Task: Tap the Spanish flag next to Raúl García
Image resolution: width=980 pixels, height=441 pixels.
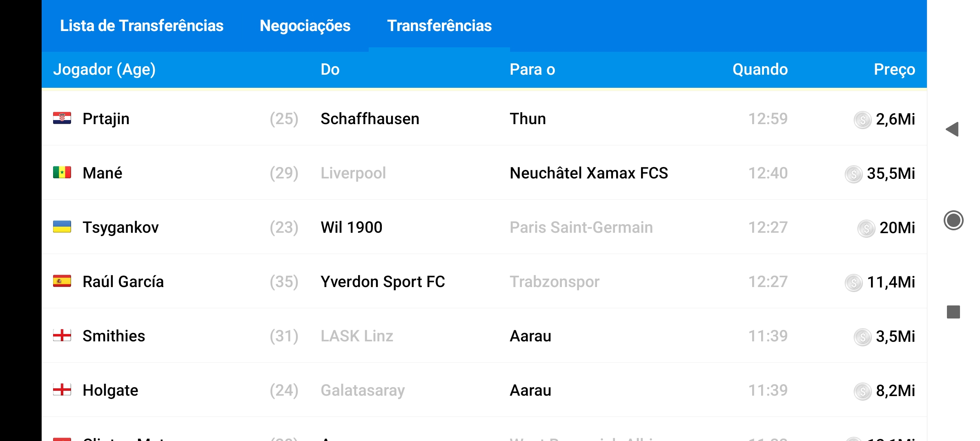Action: click(62, 281)
